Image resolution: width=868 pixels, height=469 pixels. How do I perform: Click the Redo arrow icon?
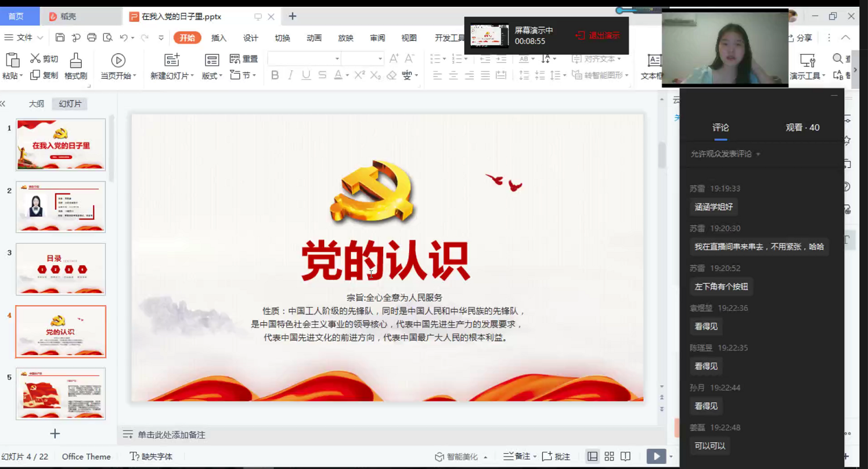(x=144, y=37)
